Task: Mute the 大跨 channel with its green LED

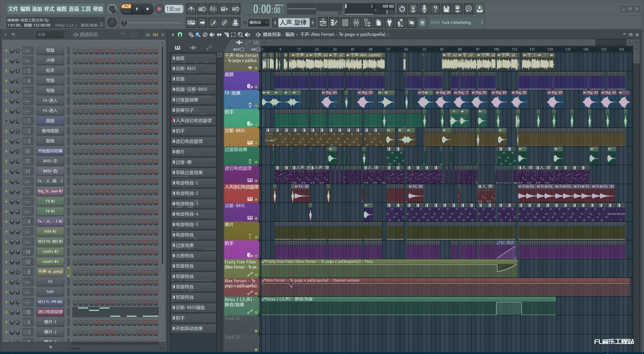Action: tap(6, 61)
